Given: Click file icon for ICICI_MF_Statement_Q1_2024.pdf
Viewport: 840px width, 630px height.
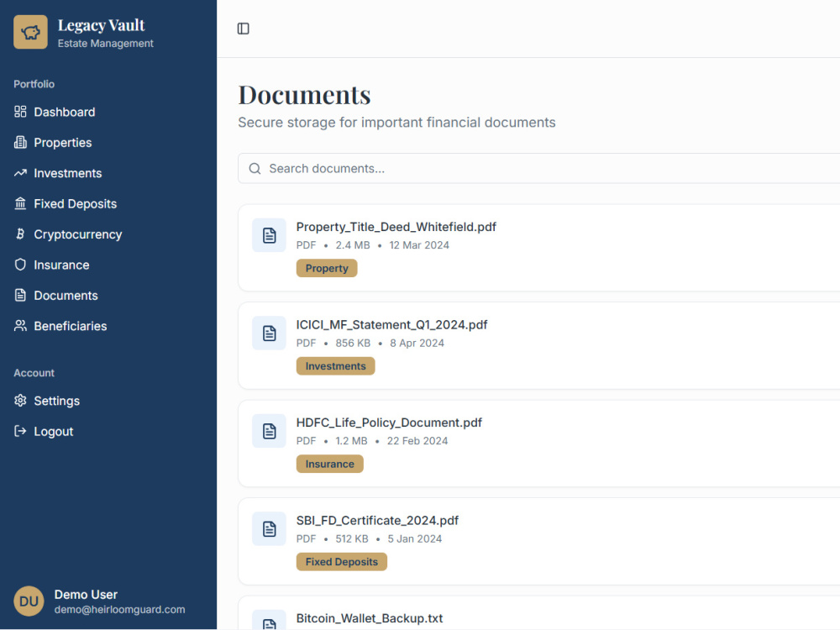Looking at the screenshot, I should pyautogui.click(x=269, y=333).
